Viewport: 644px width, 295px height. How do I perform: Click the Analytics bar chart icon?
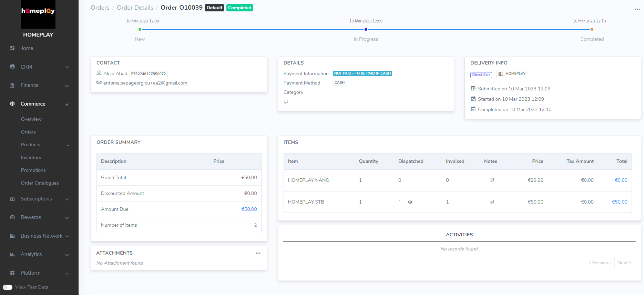tap(12, 255)
